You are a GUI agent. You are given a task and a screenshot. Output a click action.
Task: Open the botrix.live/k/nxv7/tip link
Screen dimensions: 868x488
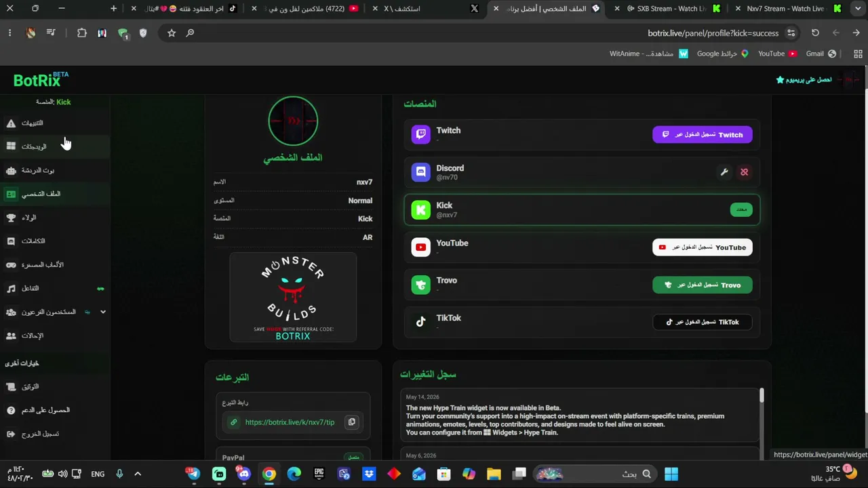click(x=290, y=422)
